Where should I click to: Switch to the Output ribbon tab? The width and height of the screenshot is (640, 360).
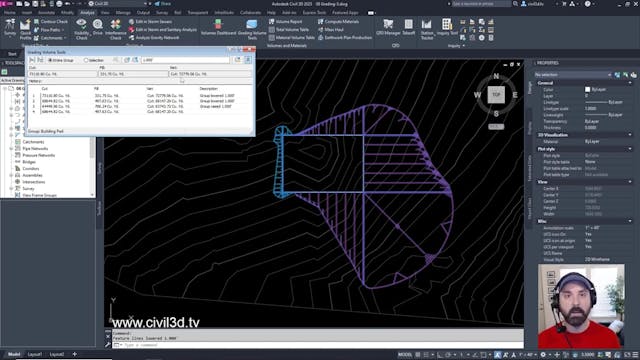[143, 13]
